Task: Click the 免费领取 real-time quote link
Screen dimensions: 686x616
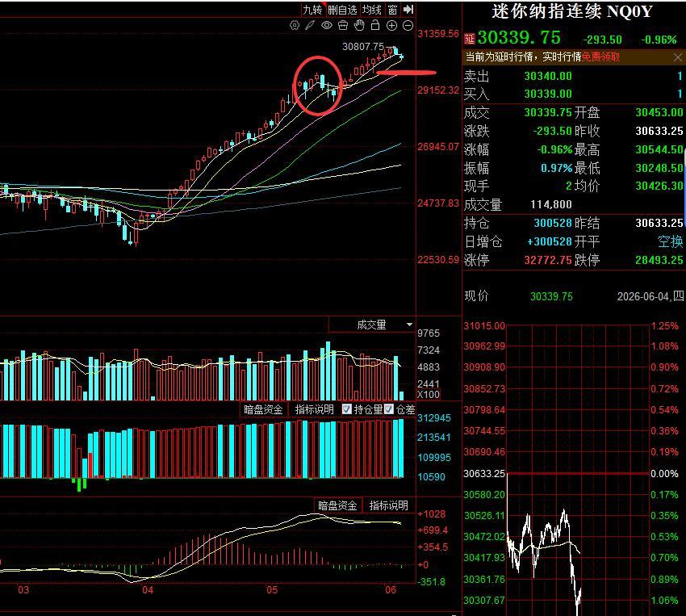Action: pos(600,57)
